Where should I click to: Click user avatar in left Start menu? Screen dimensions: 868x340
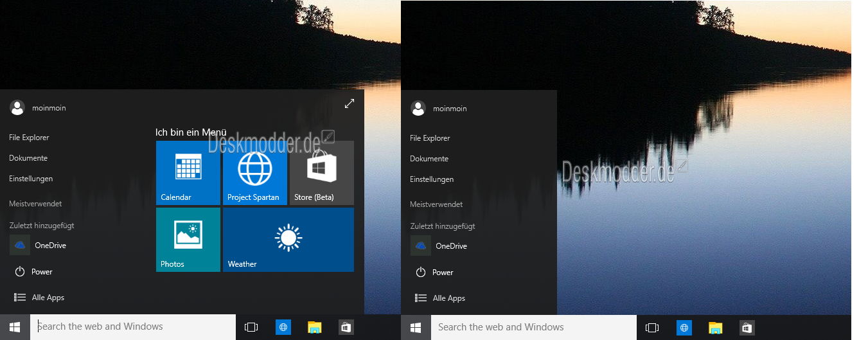pos(17,108)
